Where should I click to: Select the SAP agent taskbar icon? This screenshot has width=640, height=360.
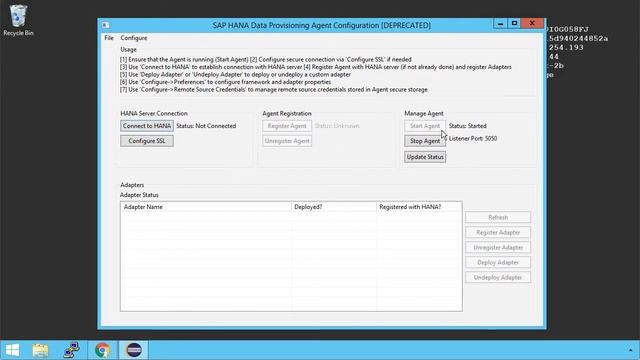pyautogui.click(x=134, y=350)
